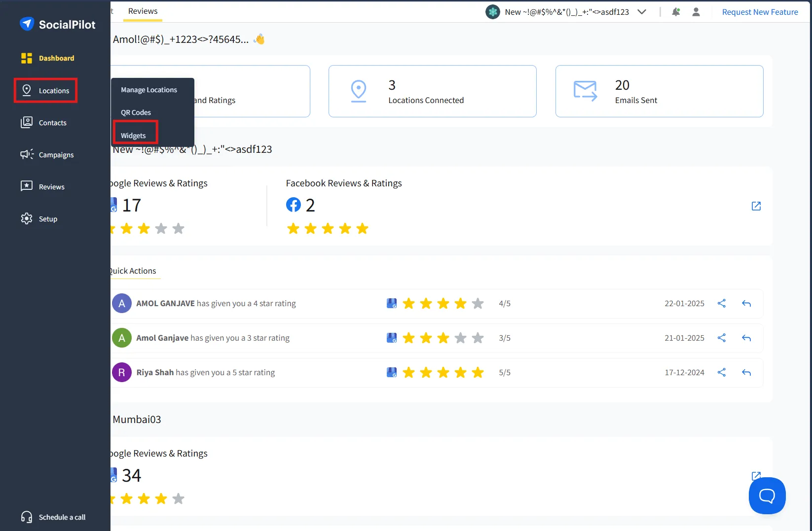Open the Locations pin icon in sidebar
812x531 pixels.
coord(27,90)
